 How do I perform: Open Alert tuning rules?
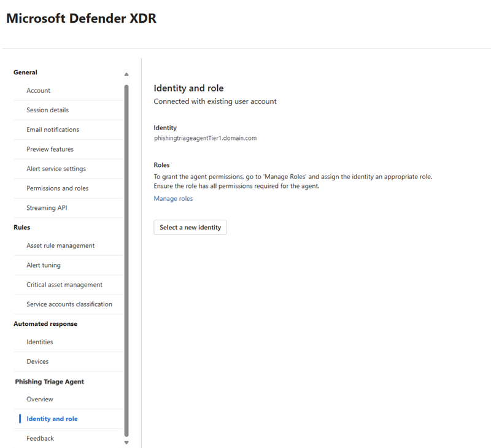point(44,265)
